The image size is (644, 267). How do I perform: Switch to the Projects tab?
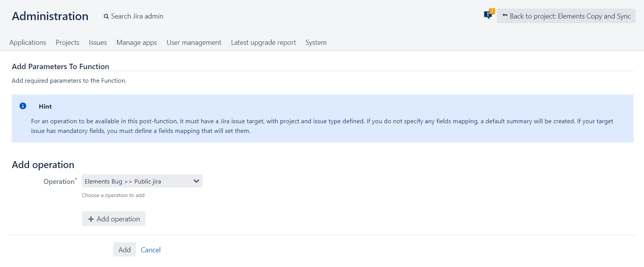tap(68, 43)
